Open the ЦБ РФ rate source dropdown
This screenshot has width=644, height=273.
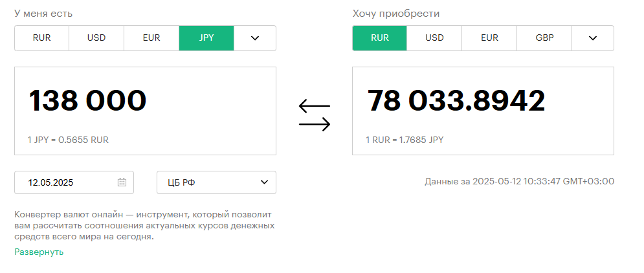coord(216,182)
